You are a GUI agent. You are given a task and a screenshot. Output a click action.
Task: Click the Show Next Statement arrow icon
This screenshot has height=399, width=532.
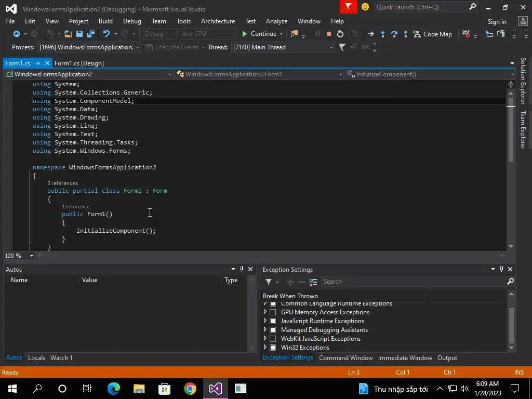tap(371, 34)
